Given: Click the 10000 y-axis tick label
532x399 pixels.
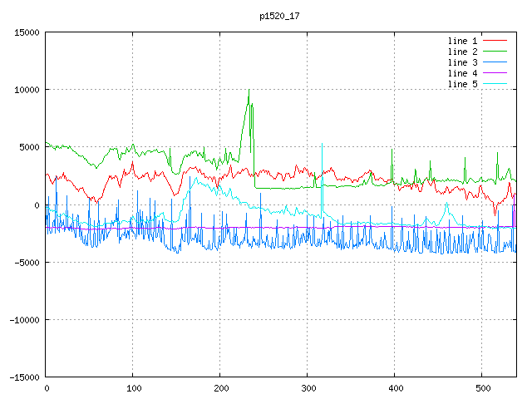Looking at the screenshot, I should pyautogui.click(x=25, y=90).
